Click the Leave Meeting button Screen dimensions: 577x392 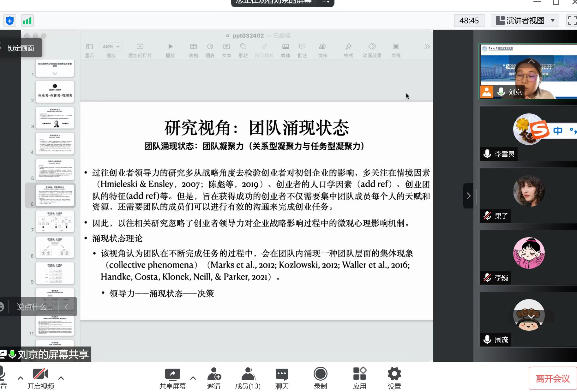(552, 378)
